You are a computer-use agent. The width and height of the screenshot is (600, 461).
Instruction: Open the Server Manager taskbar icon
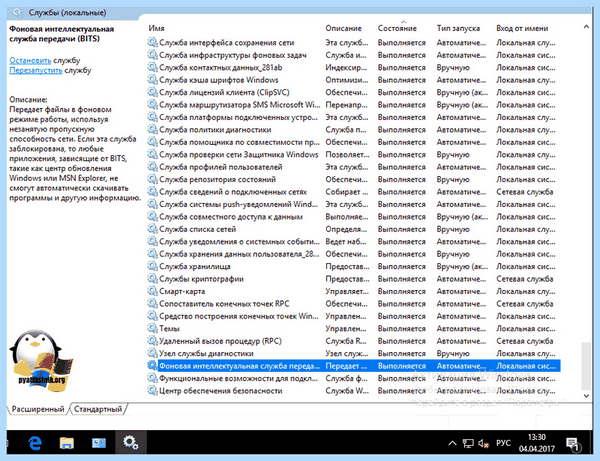[99, 443]
